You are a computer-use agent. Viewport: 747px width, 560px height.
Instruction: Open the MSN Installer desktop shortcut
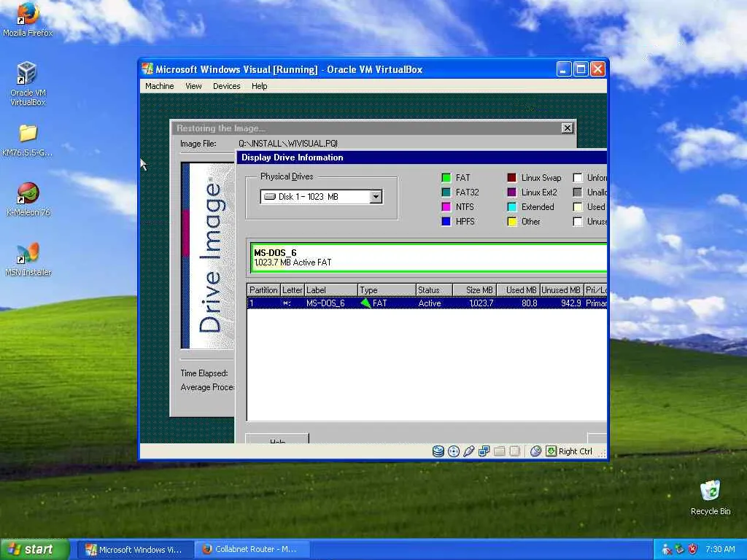(28, 260)
